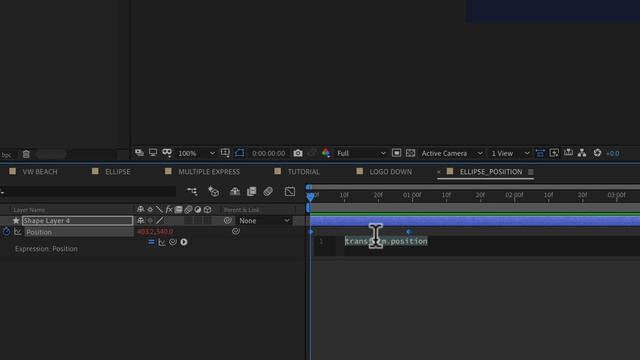This screenshot has height=360, width=640.
Task: Open expression language menu play icon
Action: [x=184, y=242]
